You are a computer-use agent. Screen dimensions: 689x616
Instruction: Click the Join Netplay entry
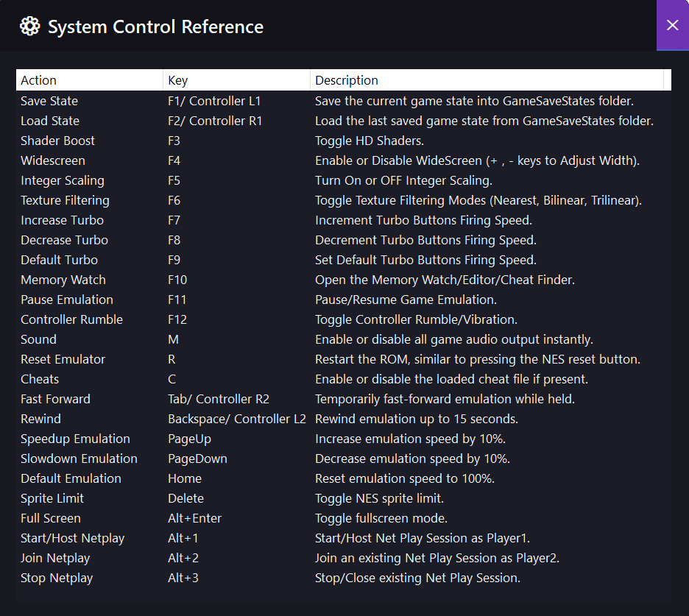pos(55,558)
